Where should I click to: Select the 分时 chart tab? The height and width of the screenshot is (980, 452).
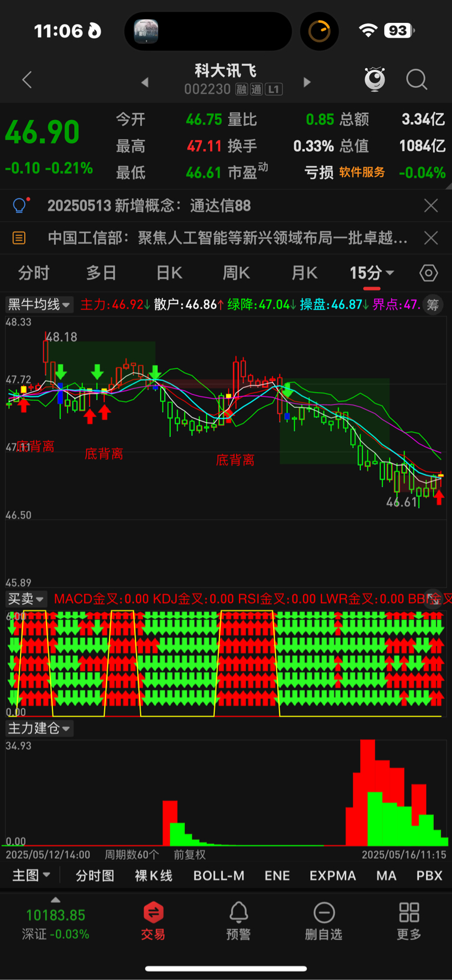coord(34,273)
